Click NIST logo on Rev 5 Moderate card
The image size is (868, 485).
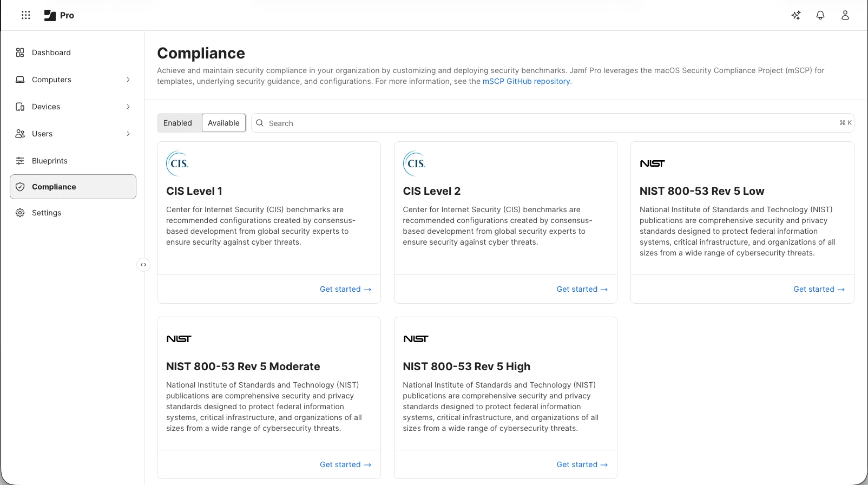(179, 339)
